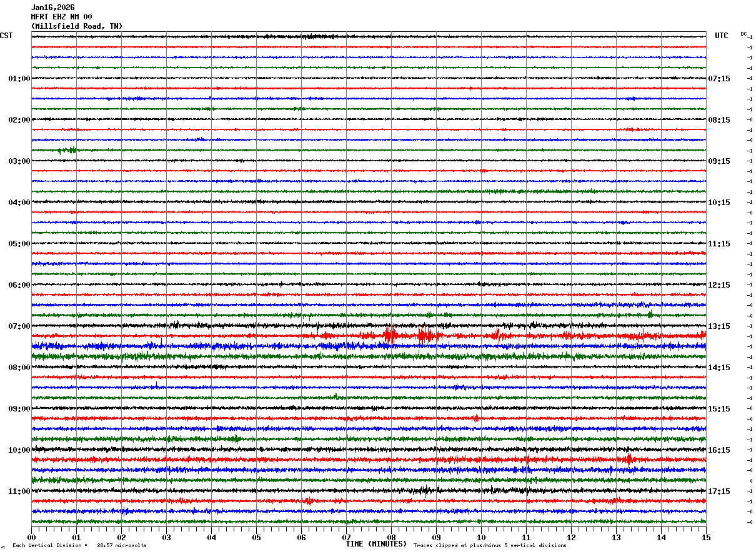The image size is (756, 554).
Task: Click the 11:15 UTC time label
Action: (719, 244)
